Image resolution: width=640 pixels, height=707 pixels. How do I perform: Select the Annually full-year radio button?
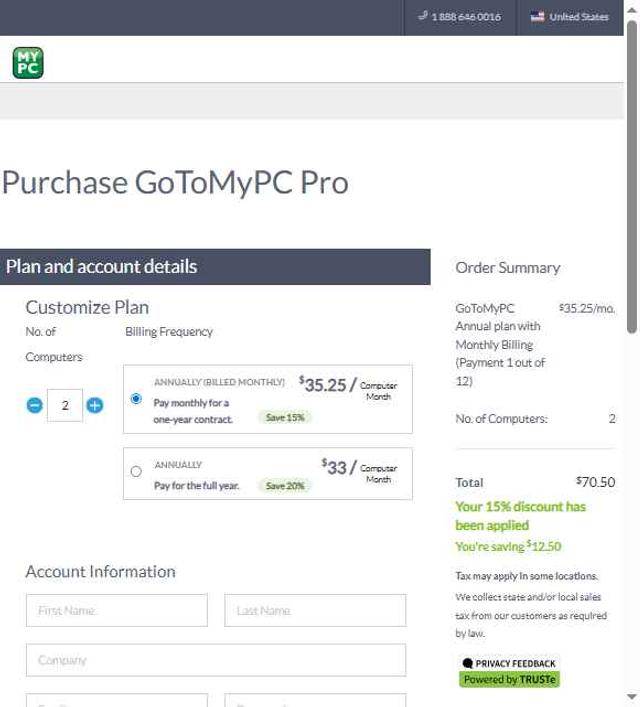[x=136, y=471]
